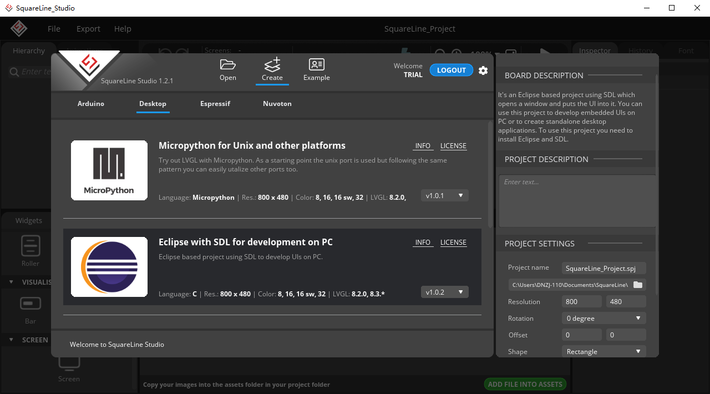The image size is (710, 394).
Task: Click the board list vertical scrollbar
Action: (490, 174)
